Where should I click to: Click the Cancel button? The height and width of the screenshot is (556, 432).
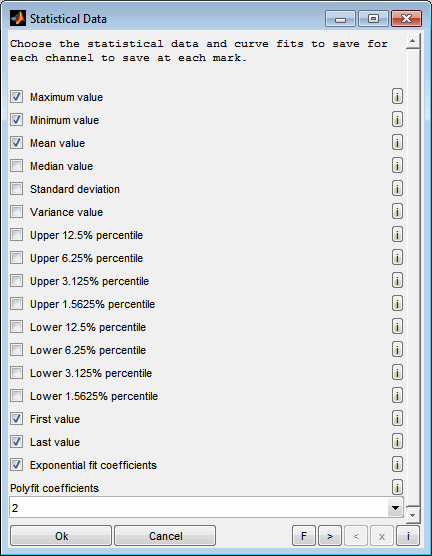click(x=165, y=536)
